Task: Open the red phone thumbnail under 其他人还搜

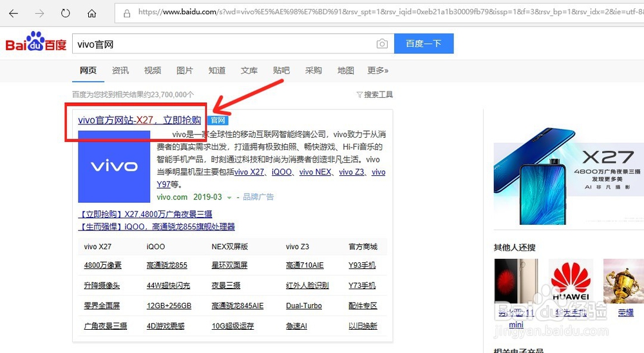Action: click(516, 281)
